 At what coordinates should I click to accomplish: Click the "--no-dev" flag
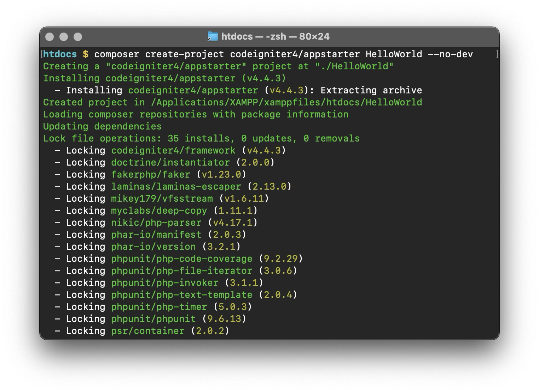451,54
